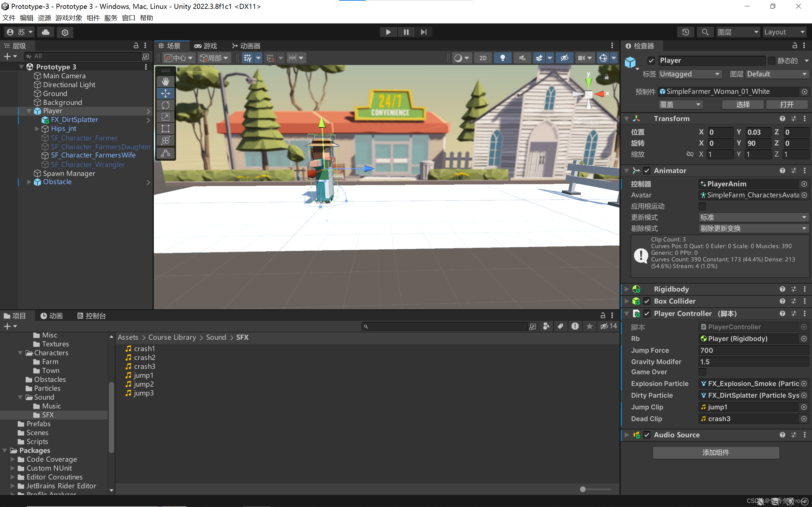812x507 pixels.
Task: Select the Scale tool in scene view
Action: coord(166,117)
